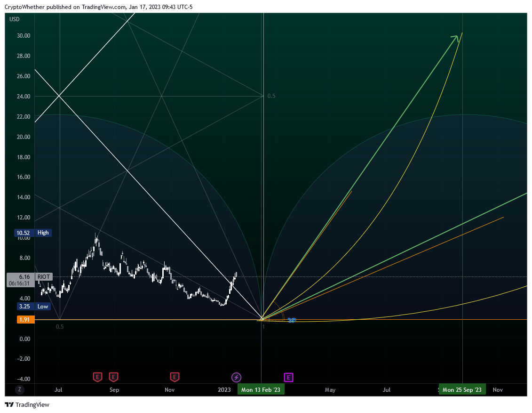Click the 4.00 price axis label
This screenshot has height=413, width=532.
(25, 298)
